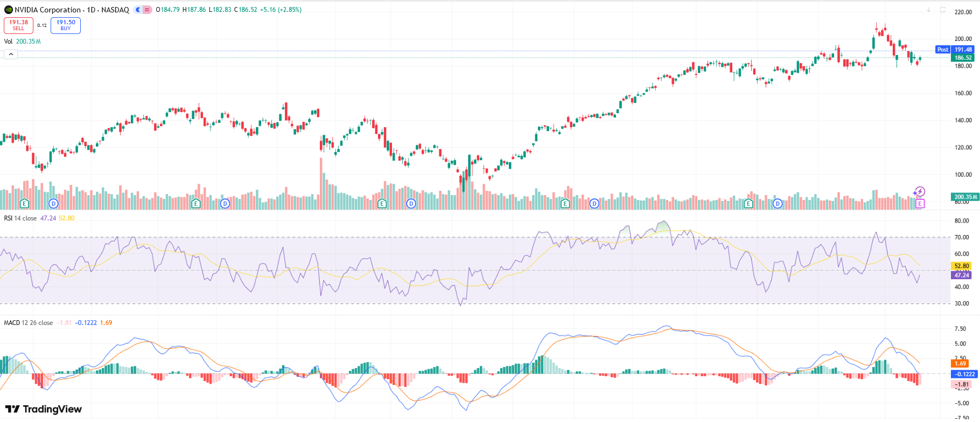Click the moon post-market session indicator
The height and width of the screenshot is (422, 980).
pos(138,10)
